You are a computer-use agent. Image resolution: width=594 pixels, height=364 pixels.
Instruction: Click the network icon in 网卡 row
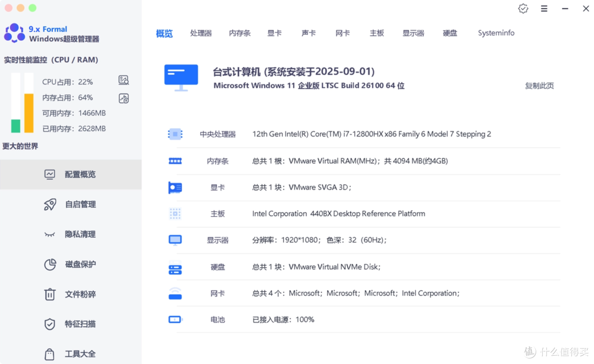pos(175,294)
